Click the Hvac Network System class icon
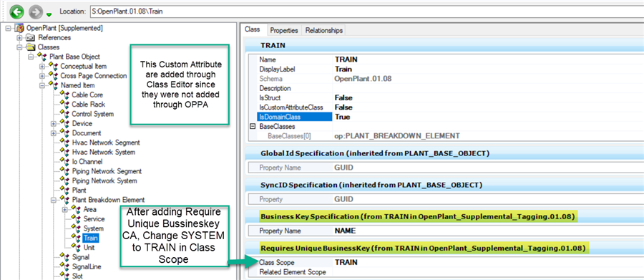 point(65,152)
